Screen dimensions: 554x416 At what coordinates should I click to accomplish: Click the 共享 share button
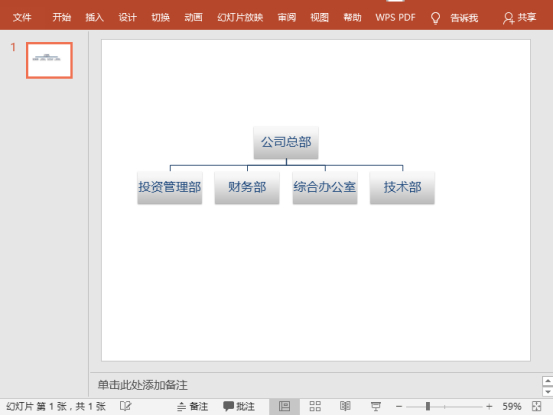[519, 18]
